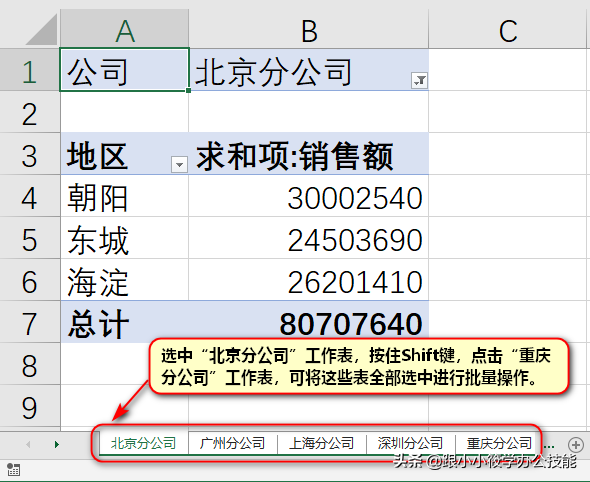Click the value 24503690
Image resolution: width=590 pixels, height=482 pixels.
click(355, 240)
